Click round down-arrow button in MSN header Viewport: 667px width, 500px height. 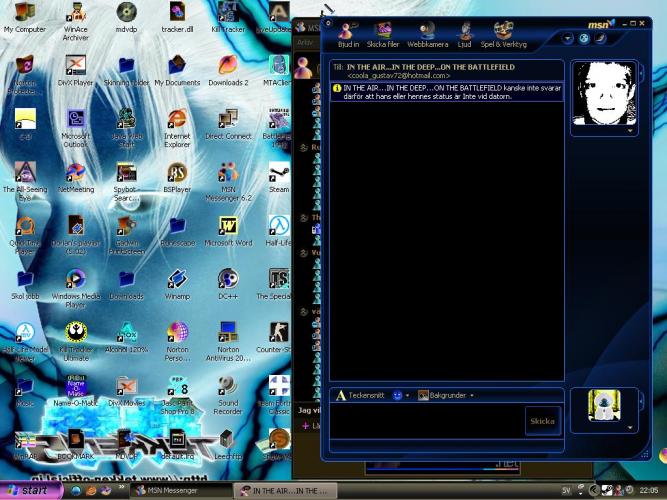pyautogui.click(x=567, y=38)
